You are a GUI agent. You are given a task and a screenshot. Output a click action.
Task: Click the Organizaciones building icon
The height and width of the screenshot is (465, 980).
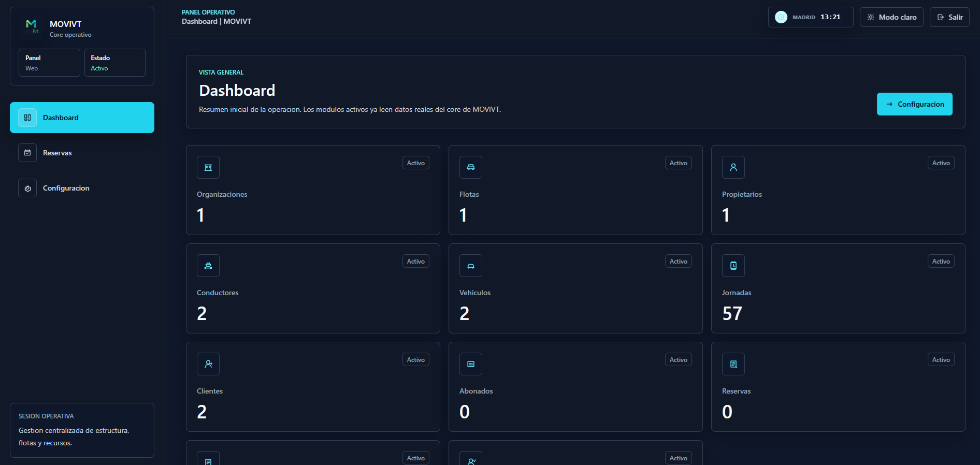(x=208, y=167)
